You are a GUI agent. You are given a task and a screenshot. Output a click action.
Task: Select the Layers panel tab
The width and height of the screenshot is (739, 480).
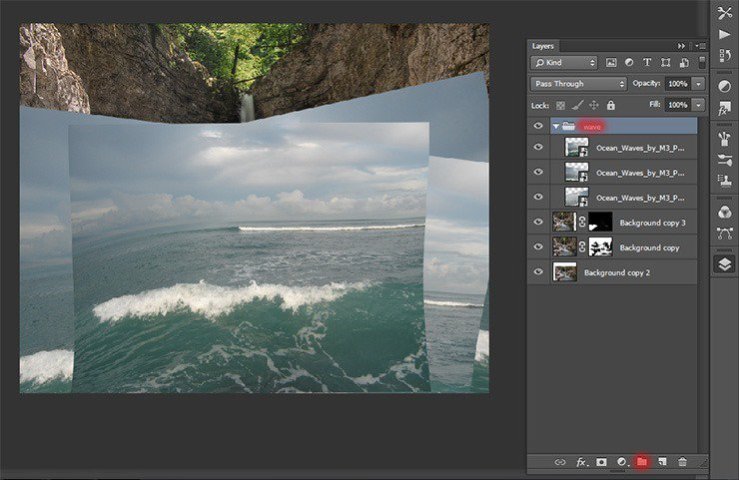(543, 46)
